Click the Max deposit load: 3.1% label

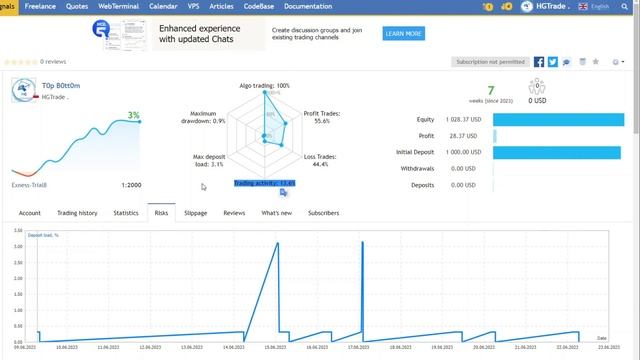208,160
